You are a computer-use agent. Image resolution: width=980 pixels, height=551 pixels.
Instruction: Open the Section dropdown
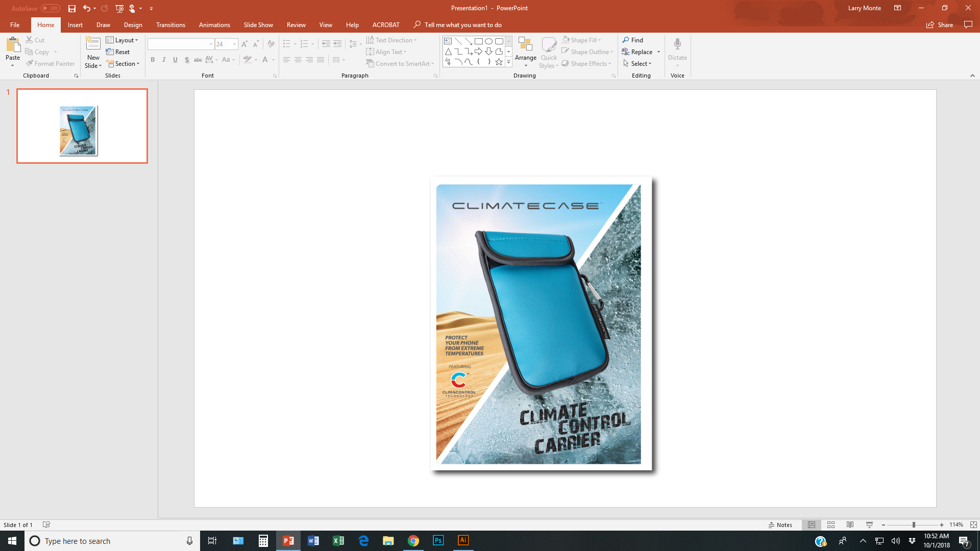[x=123, y=63]
